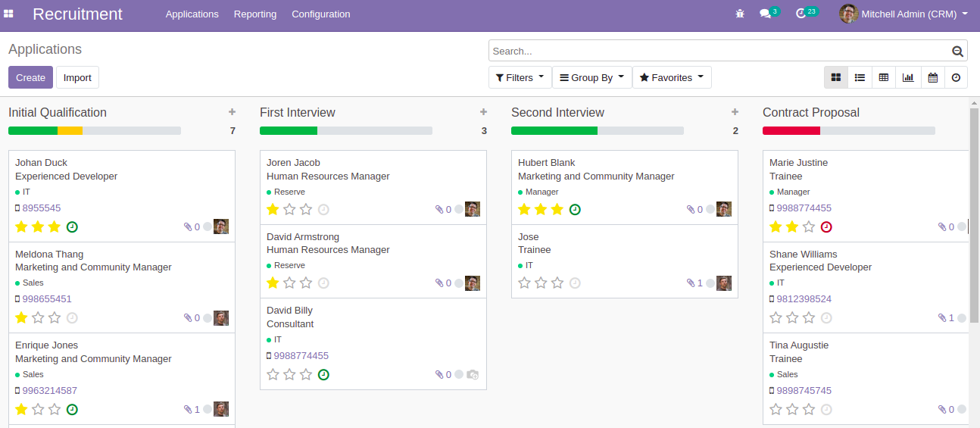Open Mitchell Admin user menu
The width and height of the screenshot is (980, 428).
904,14
